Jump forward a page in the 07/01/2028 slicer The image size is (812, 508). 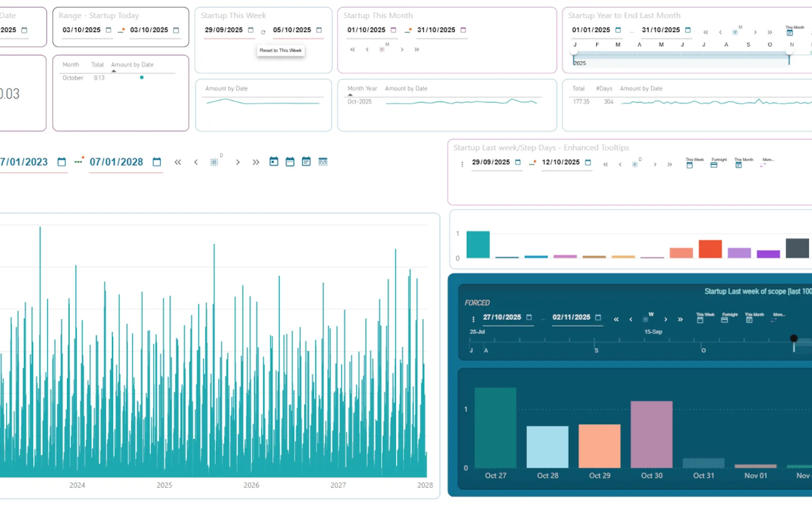256,162
